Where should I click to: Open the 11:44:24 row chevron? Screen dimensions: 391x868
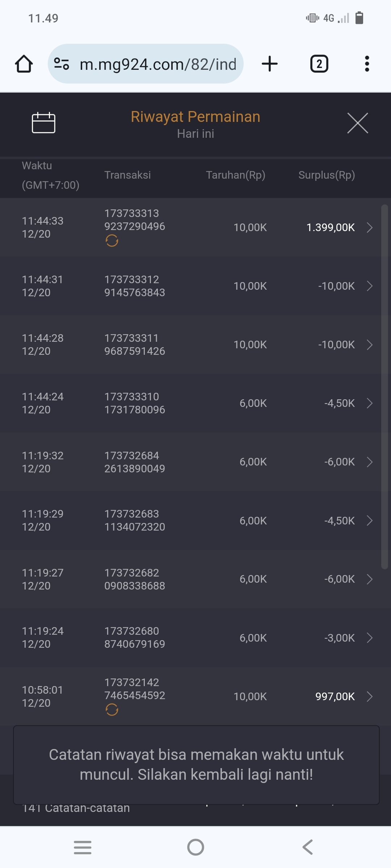point(369,403)
